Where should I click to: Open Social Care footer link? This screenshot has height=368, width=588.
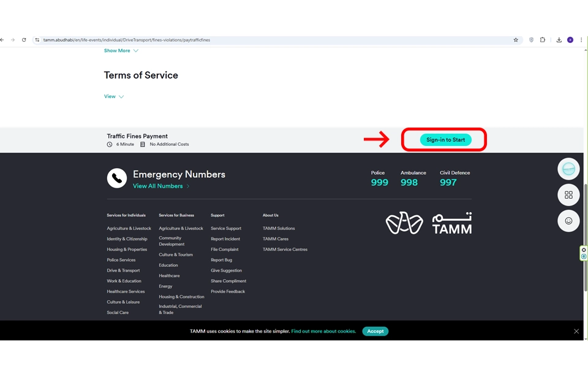click(x=118, y=312)
